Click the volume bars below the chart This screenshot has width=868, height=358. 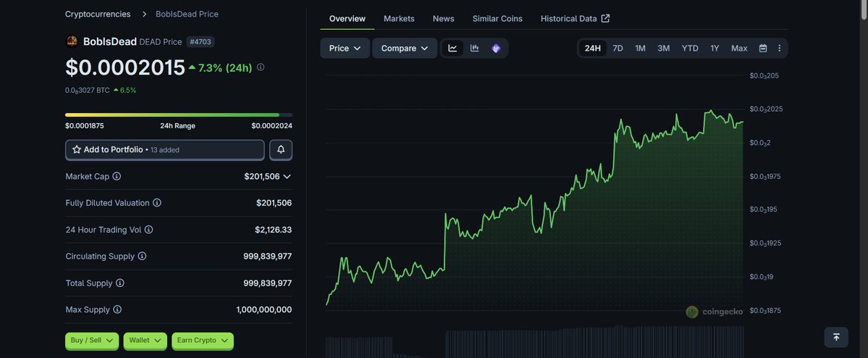(535, 343)
